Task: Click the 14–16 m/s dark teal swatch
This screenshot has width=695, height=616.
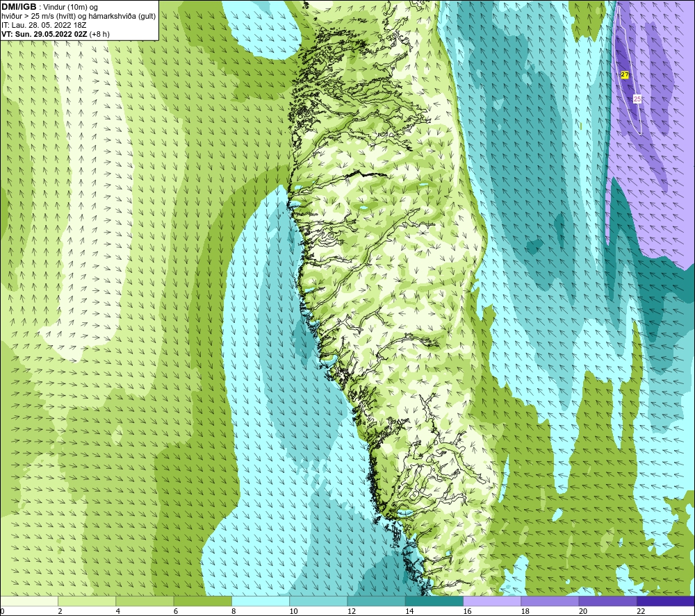Action: [434, 601]
